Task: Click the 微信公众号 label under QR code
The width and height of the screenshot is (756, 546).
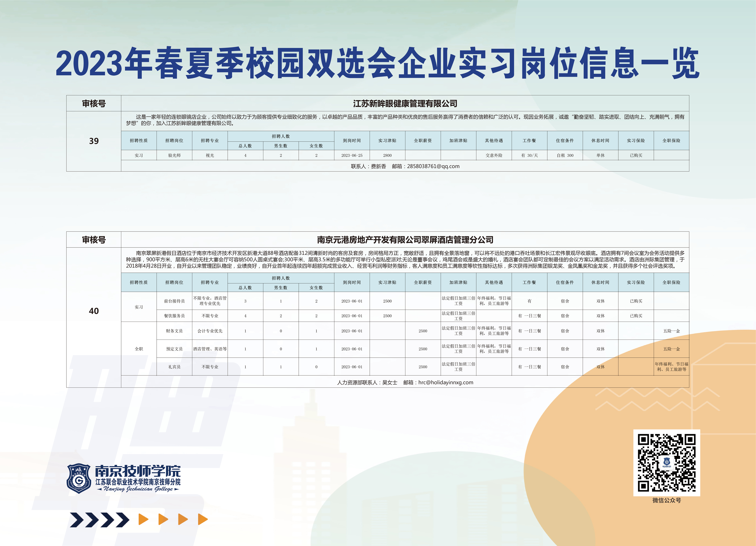Action: coord(666,500)
